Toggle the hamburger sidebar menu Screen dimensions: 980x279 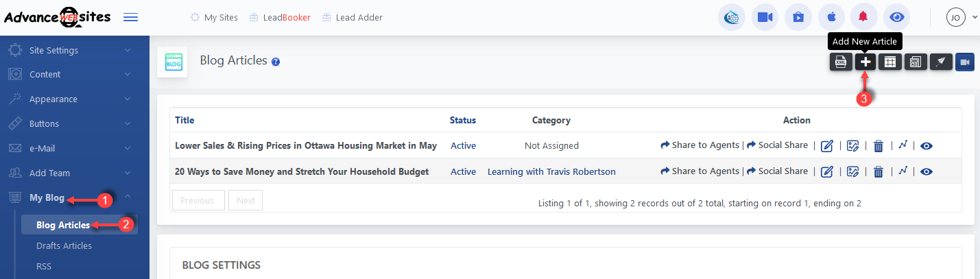click(130, 17)
